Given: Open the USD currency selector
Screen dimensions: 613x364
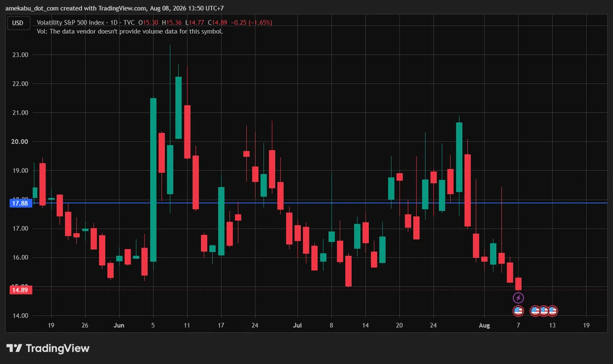Looking at the screenshot, I should [18, 22].
